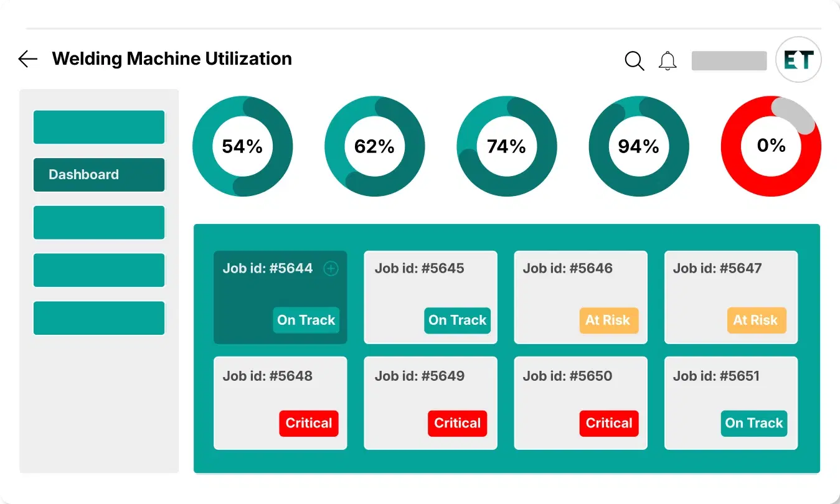840x504 pixels.
Task: Click the plus icon on Job #5644
Action: pos(331,269)
